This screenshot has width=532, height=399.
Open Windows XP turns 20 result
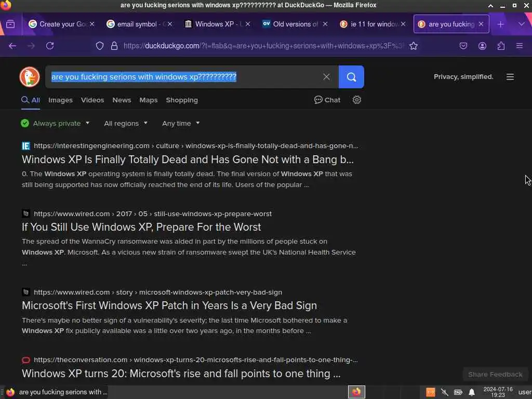(181, 374)
